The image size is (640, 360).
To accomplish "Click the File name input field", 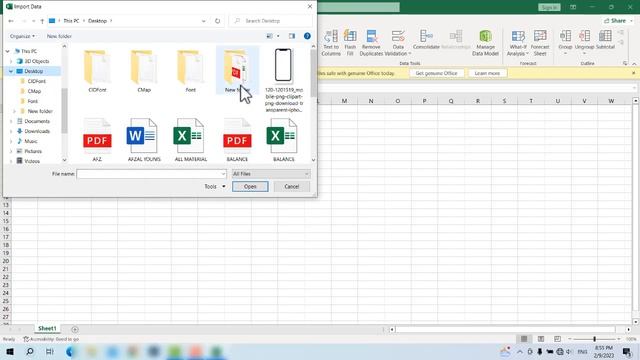I will point(151,174).
